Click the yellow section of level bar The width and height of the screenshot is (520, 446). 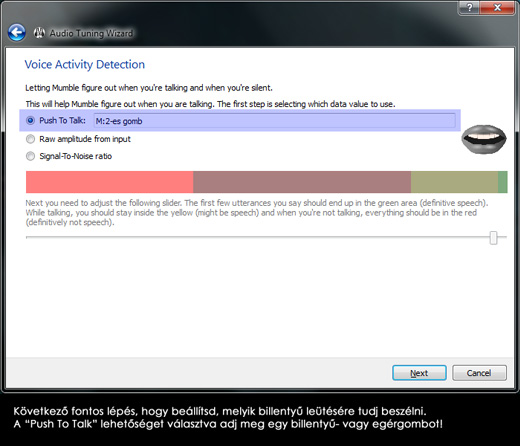point(455,182)
